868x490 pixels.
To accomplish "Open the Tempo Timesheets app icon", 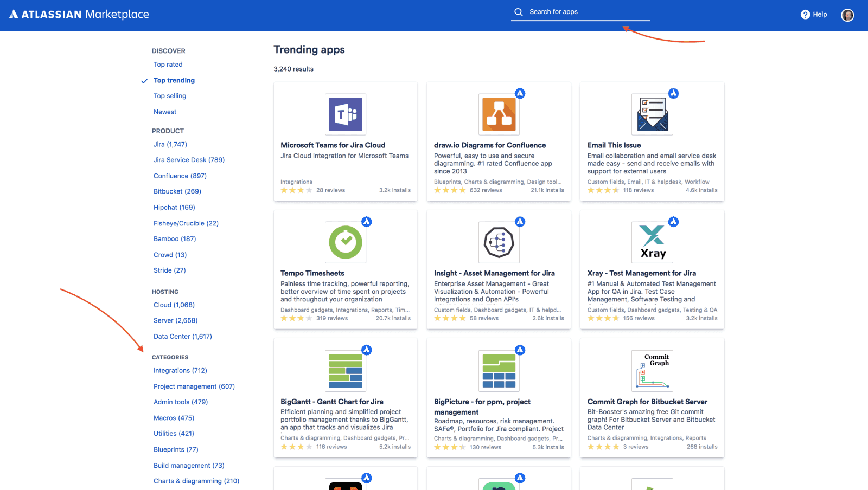I will pos(346,242).
